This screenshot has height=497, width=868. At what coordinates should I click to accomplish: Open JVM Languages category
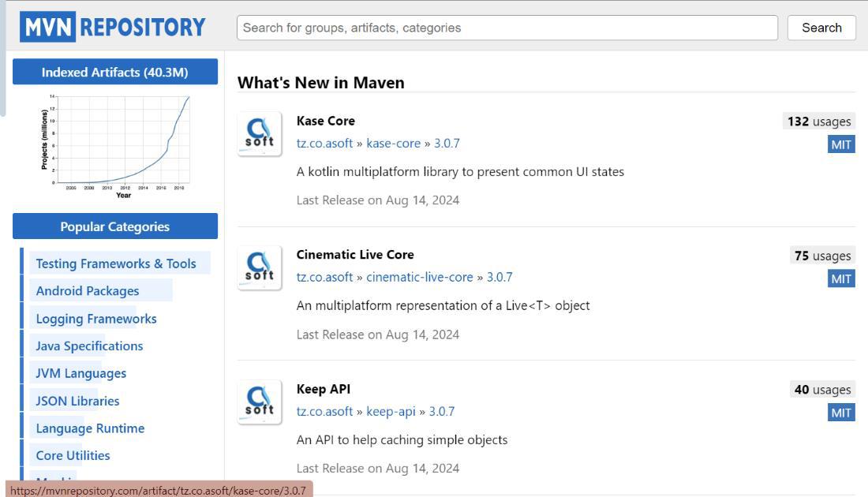(x=80, y=373)
